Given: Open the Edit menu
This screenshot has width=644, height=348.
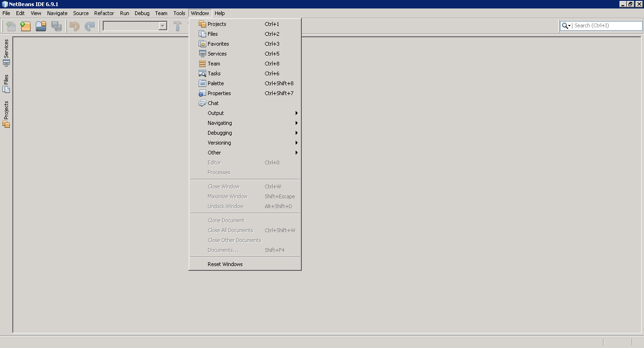Looking at the screenshot, I should [x=20, y=13].
